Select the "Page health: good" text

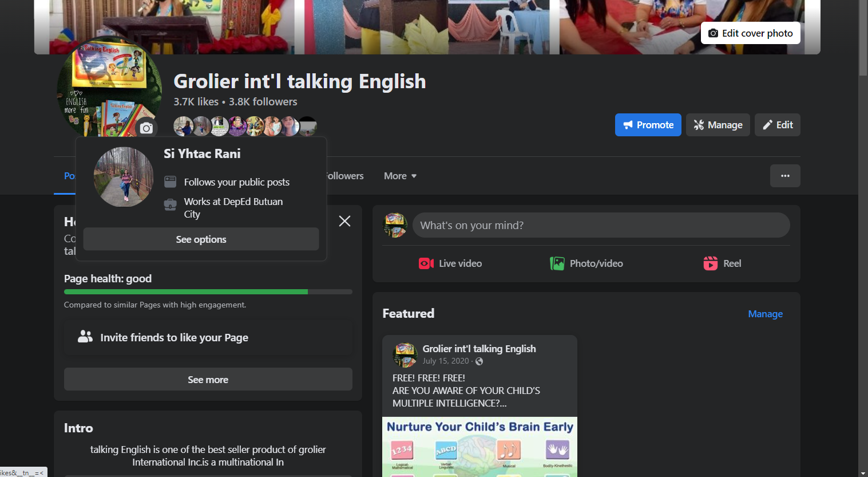[x=108, y=279]
